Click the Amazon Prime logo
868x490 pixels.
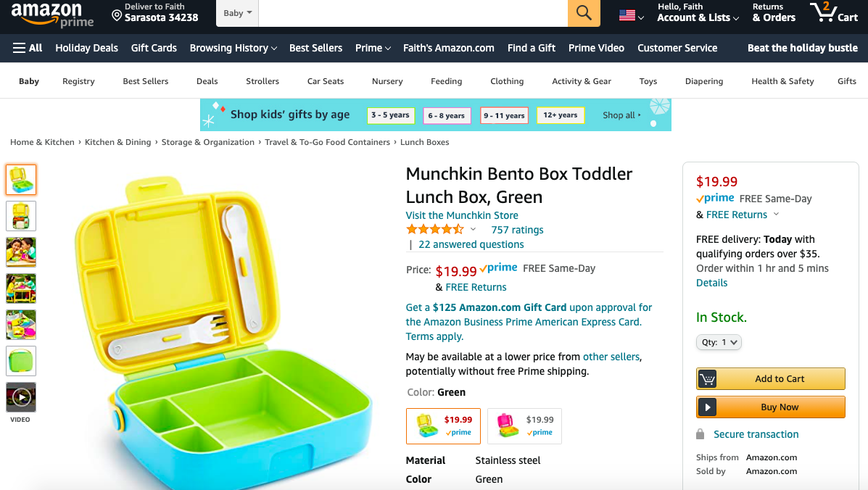pyautogui.click(x=53, y=14)
